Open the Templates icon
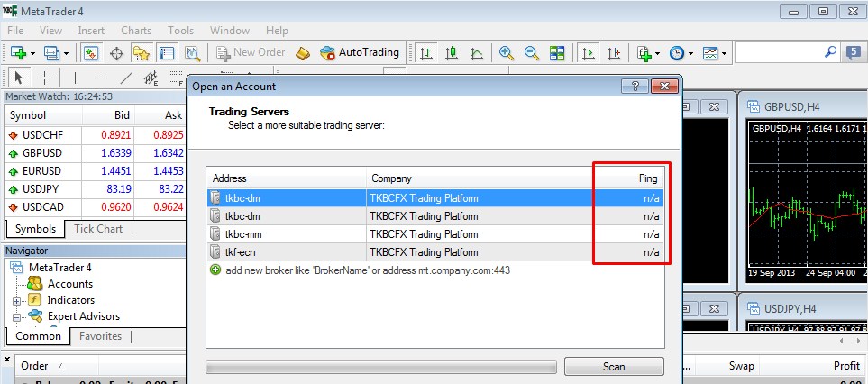This screenshot has height=384, width=868. (710, 53)
